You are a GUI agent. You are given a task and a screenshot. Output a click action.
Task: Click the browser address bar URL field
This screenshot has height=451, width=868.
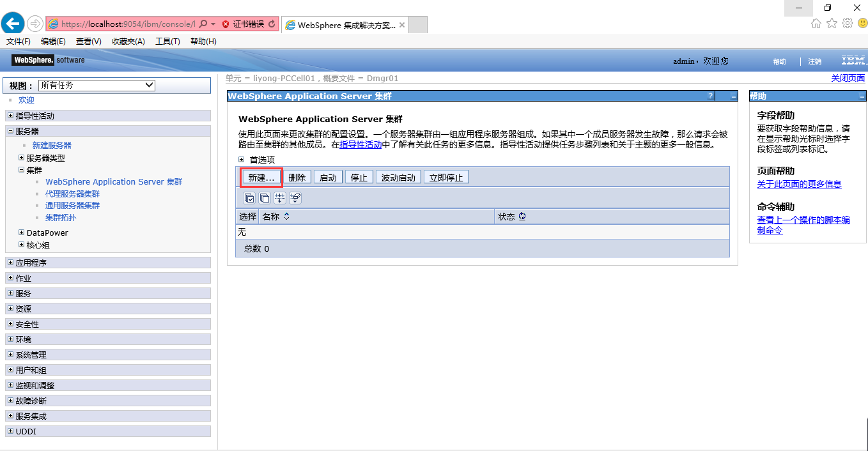coord(128,24)
